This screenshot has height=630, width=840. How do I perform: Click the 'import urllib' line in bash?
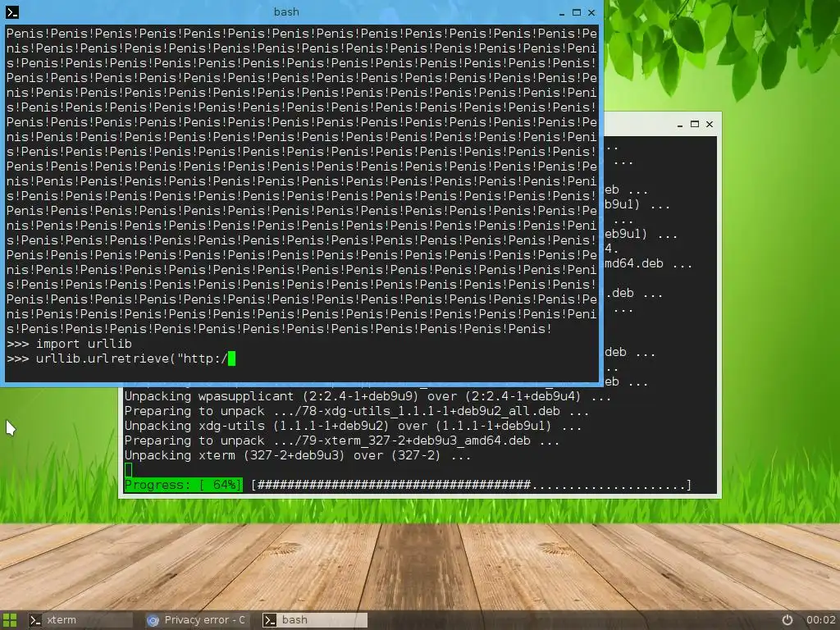tap(69, 344)
